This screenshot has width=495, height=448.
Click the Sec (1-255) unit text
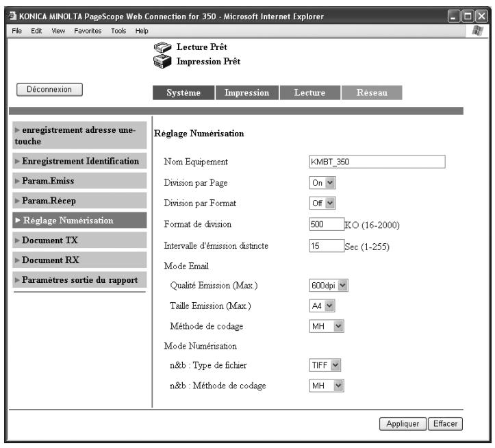(x=367, y=247)
